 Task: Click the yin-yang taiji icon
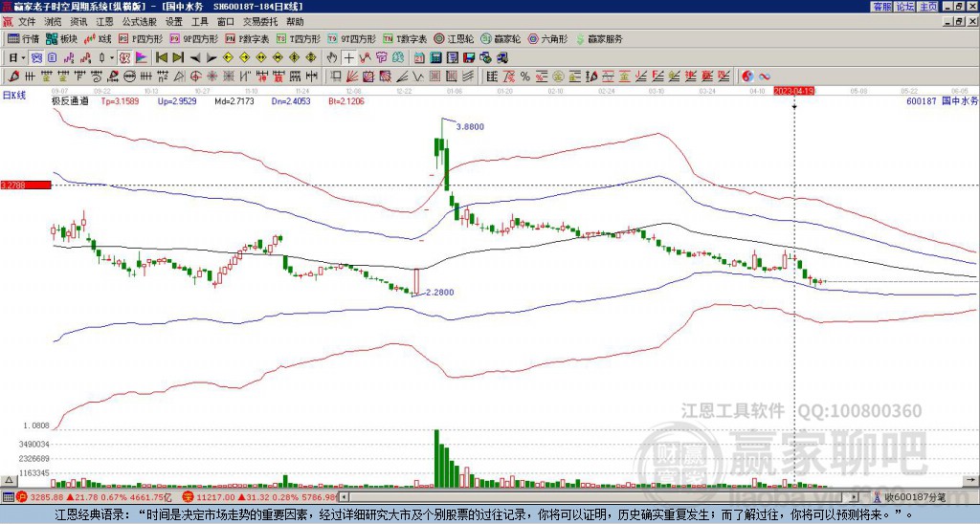click(747, 76)
